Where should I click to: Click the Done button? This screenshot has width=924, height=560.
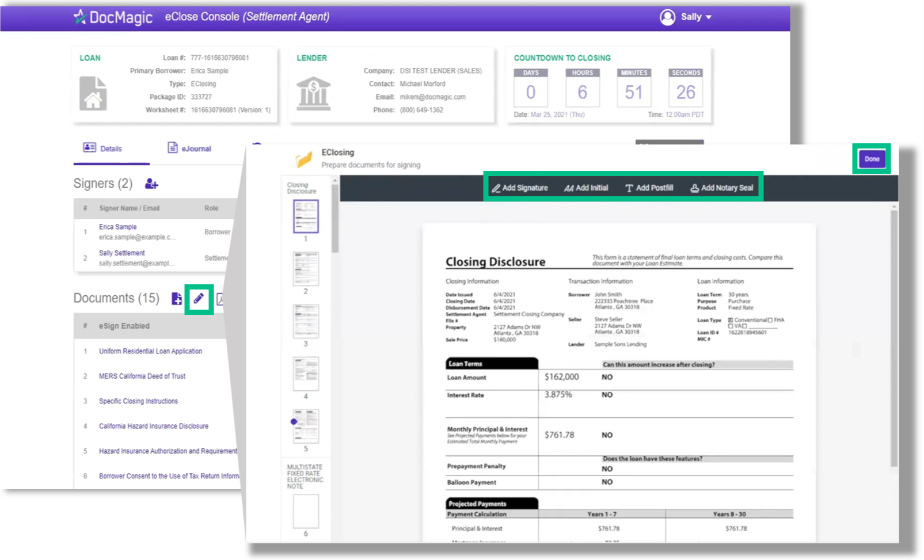coord(872,159)
